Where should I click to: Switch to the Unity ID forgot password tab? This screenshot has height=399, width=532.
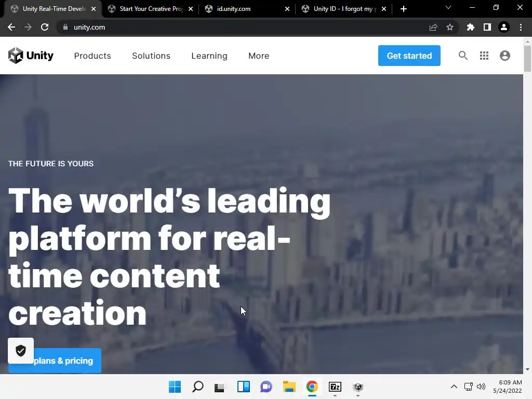pyautogui.click(x=343, y=9)
